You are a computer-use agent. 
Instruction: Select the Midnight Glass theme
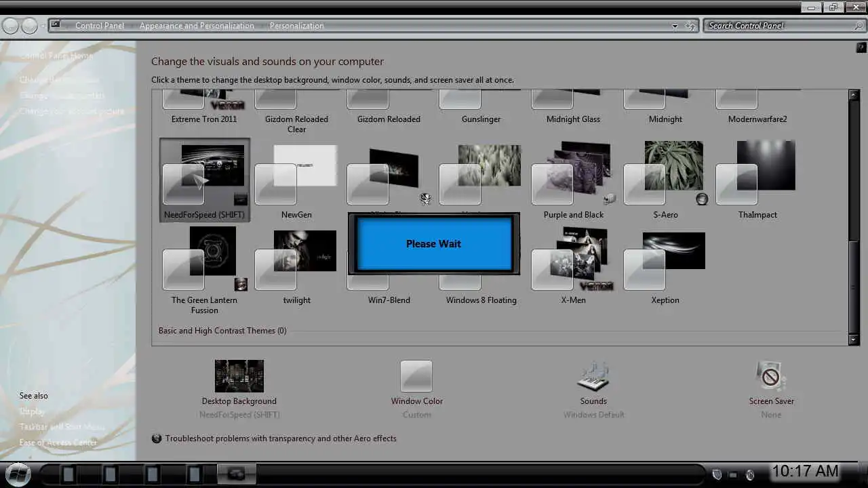pyautogui.click(x=573, y=107)
